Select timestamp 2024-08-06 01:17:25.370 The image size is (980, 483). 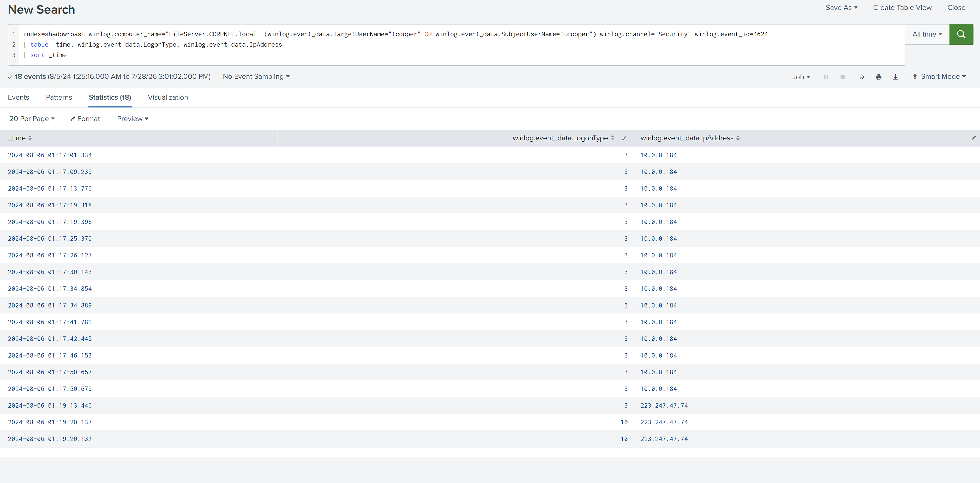[50, 239]
